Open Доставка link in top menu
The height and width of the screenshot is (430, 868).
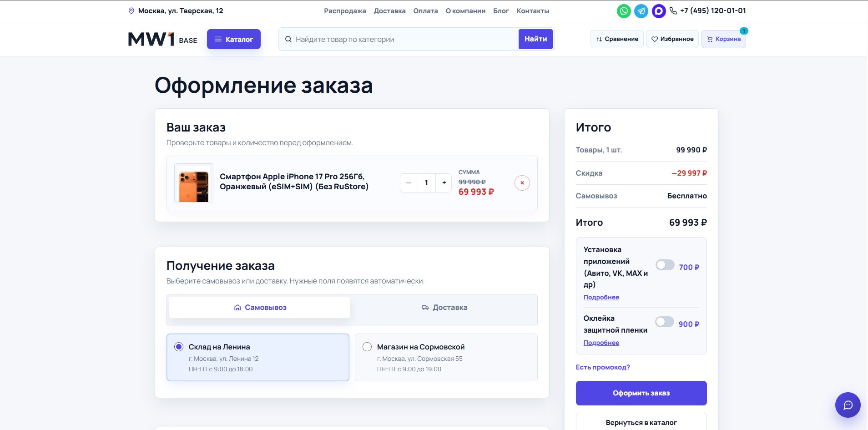[389, 11]
